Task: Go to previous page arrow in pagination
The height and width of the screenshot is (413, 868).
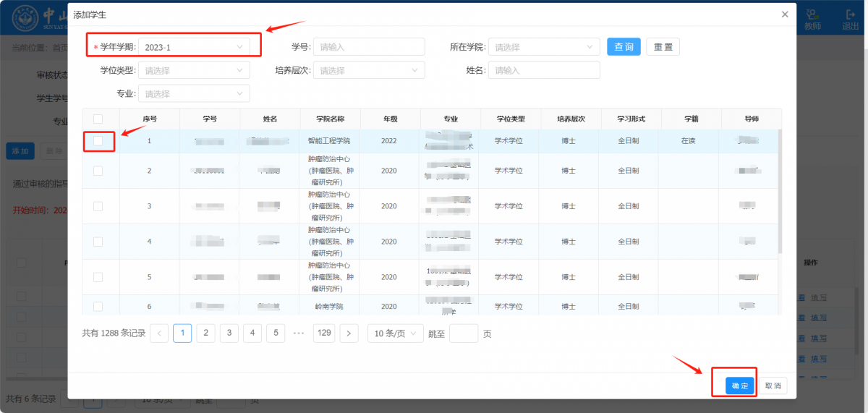Action: click(x=160, y=333)
